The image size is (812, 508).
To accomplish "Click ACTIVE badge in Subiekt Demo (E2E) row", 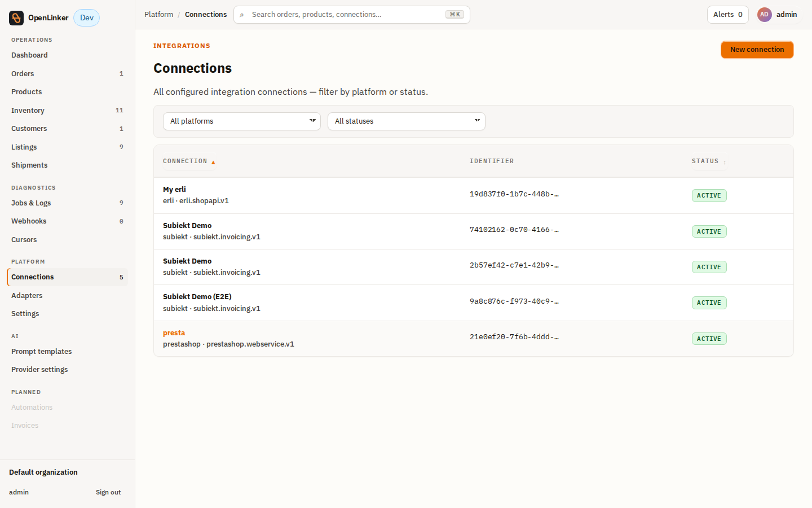I will pos(709,303).
